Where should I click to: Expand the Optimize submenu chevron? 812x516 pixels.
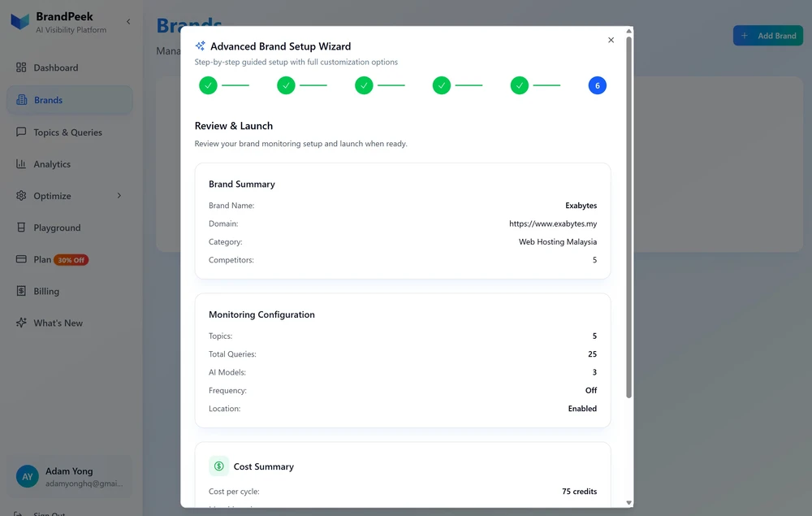(119, 195)
